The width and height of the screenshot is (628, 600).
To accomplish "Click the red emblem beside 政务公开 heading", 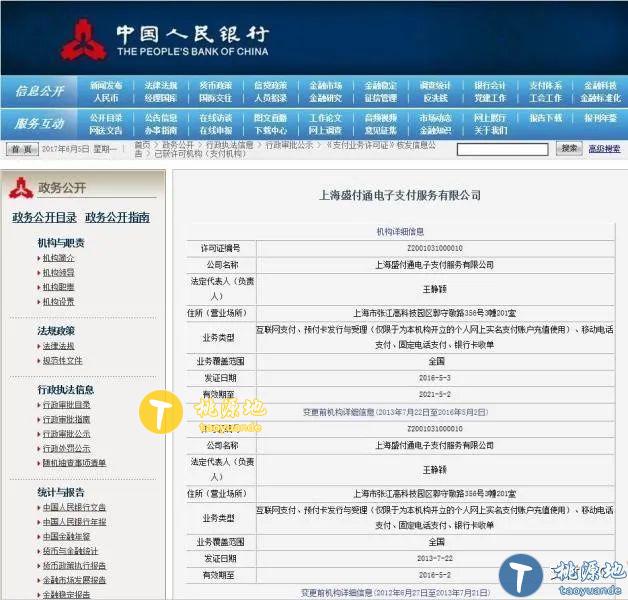I will [21, 188].
